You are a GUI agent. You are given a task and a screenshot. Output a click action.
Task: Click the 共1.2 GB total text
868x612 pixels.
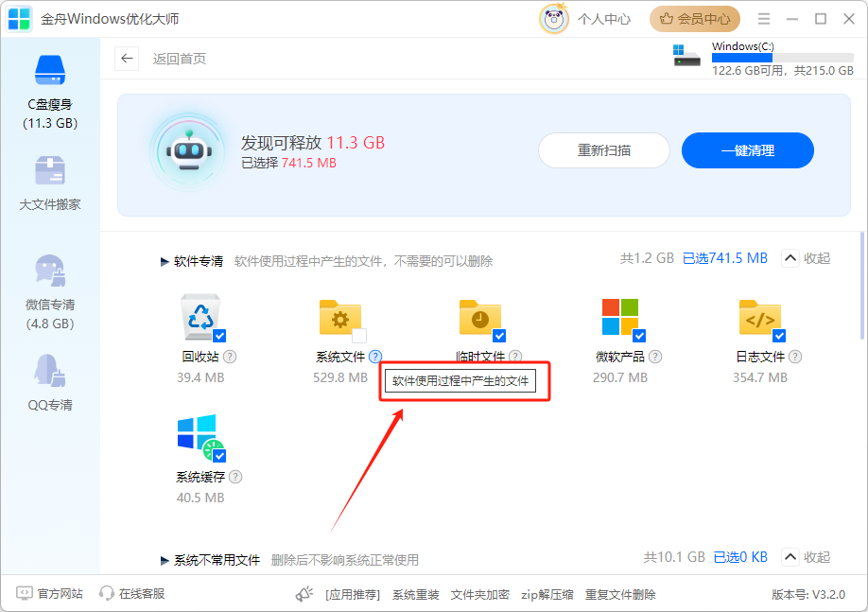click(x=647, y=258)
